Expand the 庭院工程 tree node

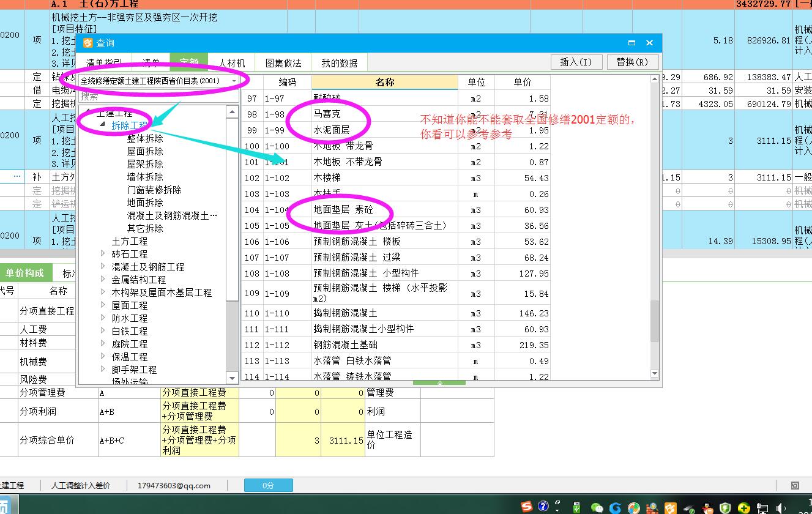[x=102, y=344]
